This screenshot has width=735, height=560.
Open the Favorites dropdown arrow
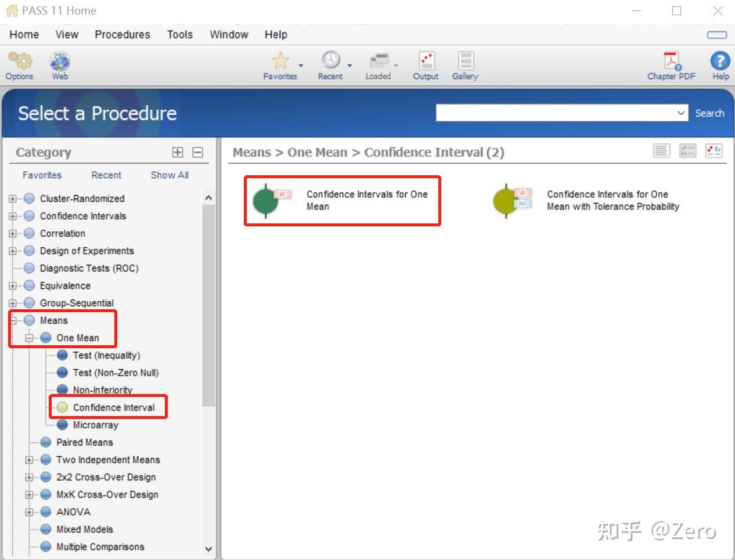point(300,66)
